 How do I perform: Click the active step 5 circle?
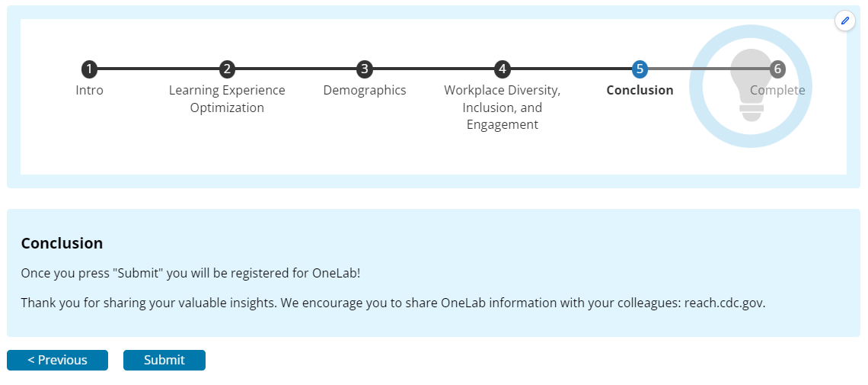pyautogui.click(x=640, y=69)
